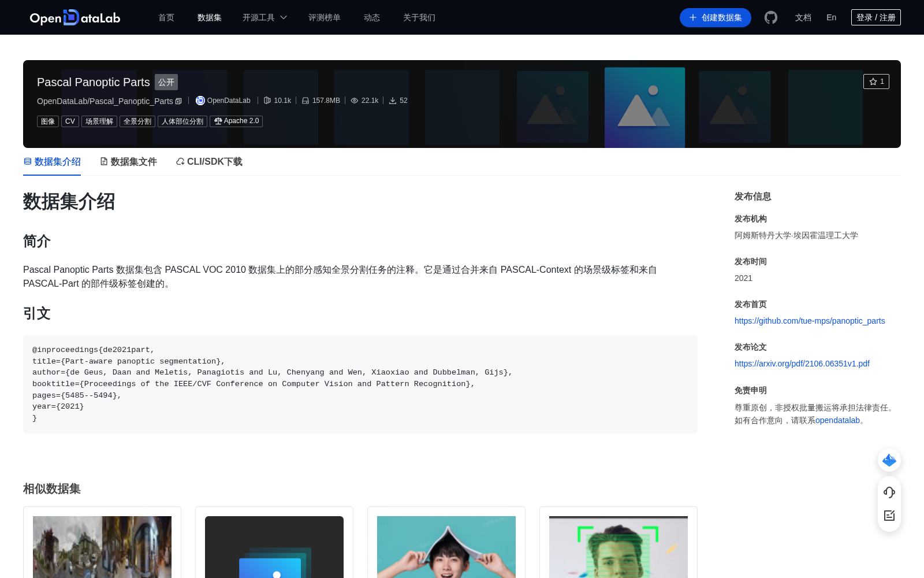The width and height of the screenshot is (924, 578).
Task: Star the dataset with star button
Action: [x=876, y=81]
